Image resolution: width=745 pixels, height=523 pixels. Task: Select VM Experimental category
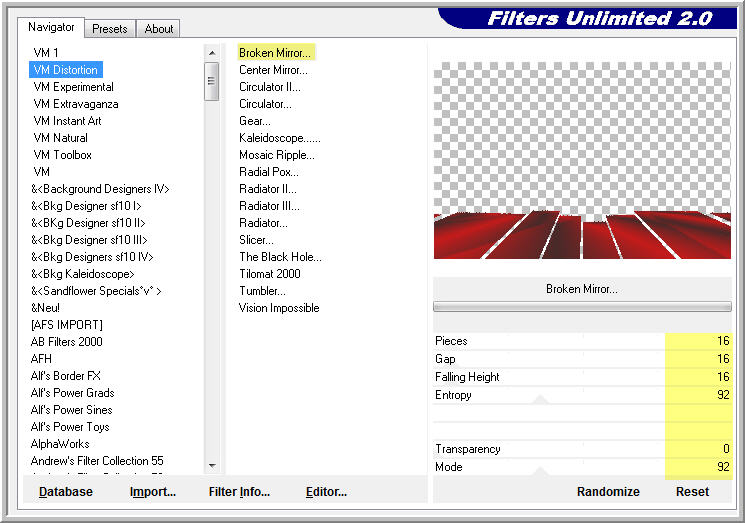coord(74,87)
